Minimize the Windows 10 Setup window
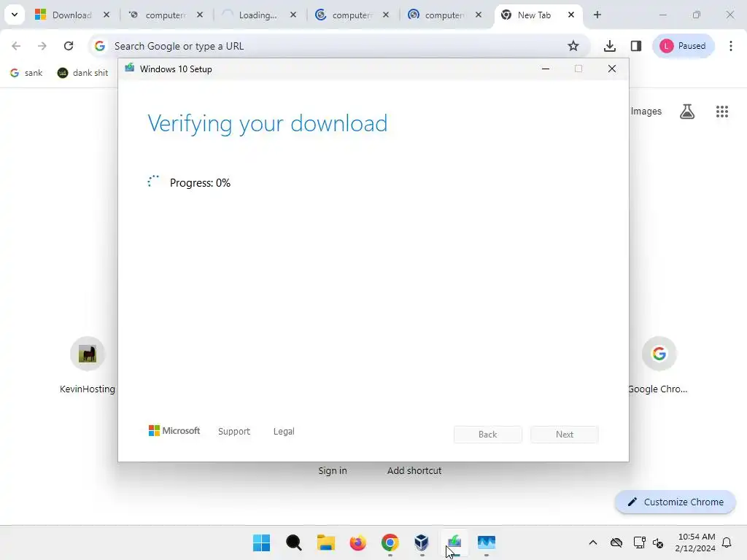The height and width of the screenshot is (560, 747). 546,69
